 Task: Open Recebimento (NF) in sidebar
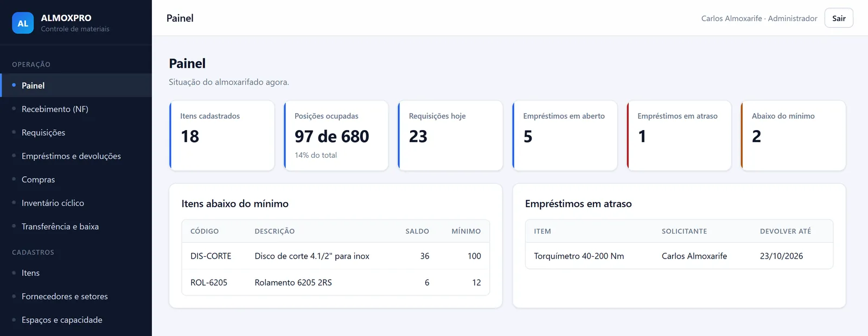pos(76,109)
